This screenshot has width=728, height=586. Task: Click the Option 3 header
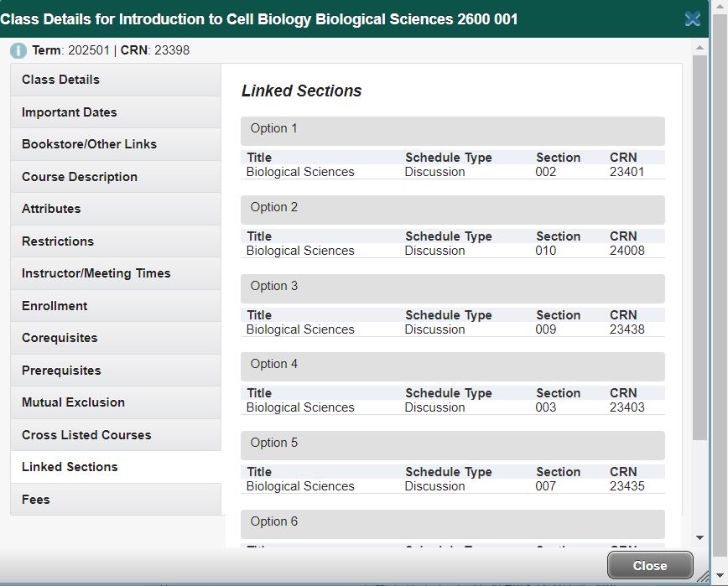point(453,288)
